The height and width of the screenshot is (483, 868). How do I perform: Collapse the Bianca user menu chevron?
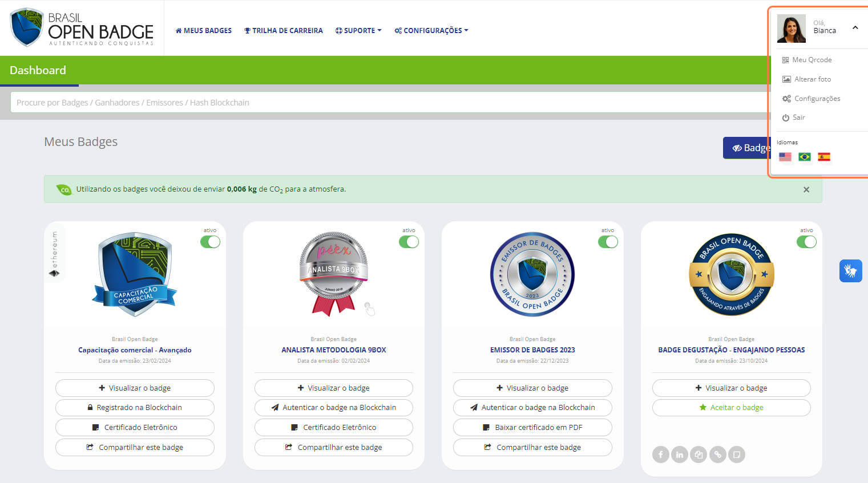(855, 27)
